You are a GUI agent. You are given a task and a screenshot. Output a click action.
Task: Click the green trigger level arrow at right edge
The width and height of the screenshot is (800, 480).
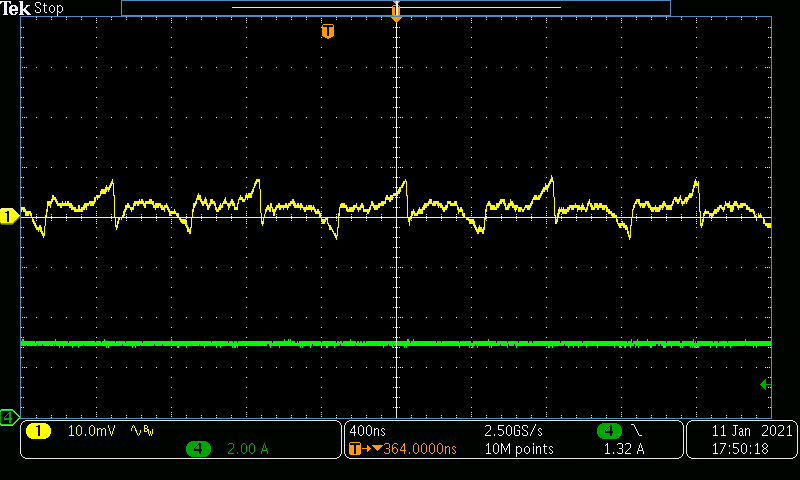click(x=765, y=384)
